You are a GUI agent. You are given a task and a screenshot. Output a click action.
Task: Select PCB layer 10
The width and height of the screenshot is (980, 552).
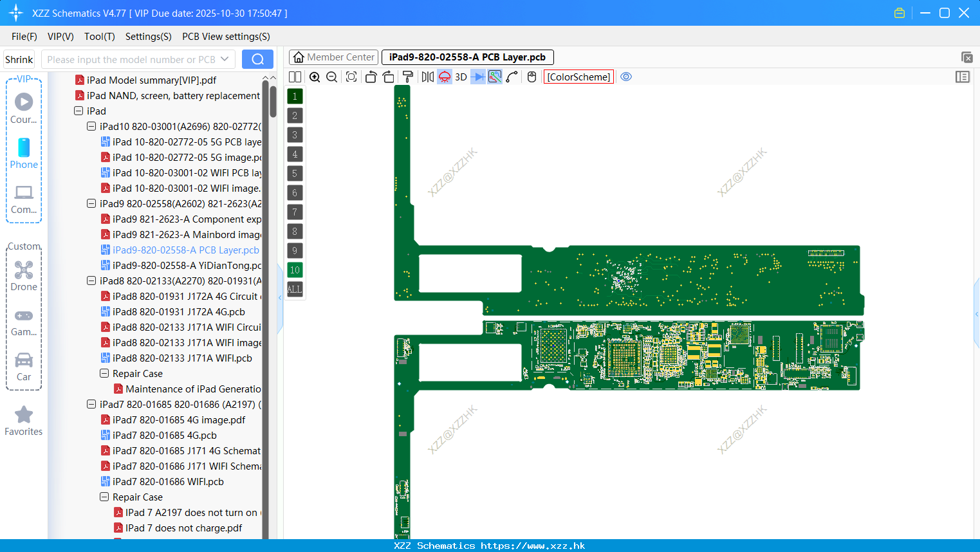tap(295, 270)
